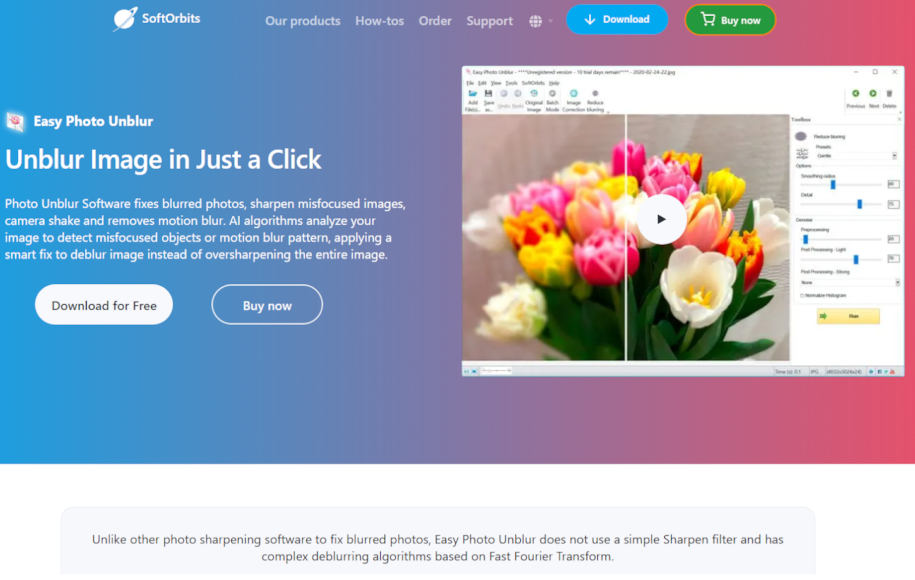This screenshot has height=580, width=915.
Task: Click the yellow Run button in Toolbox
Action: pyautogui.click(x=848, y=316)
